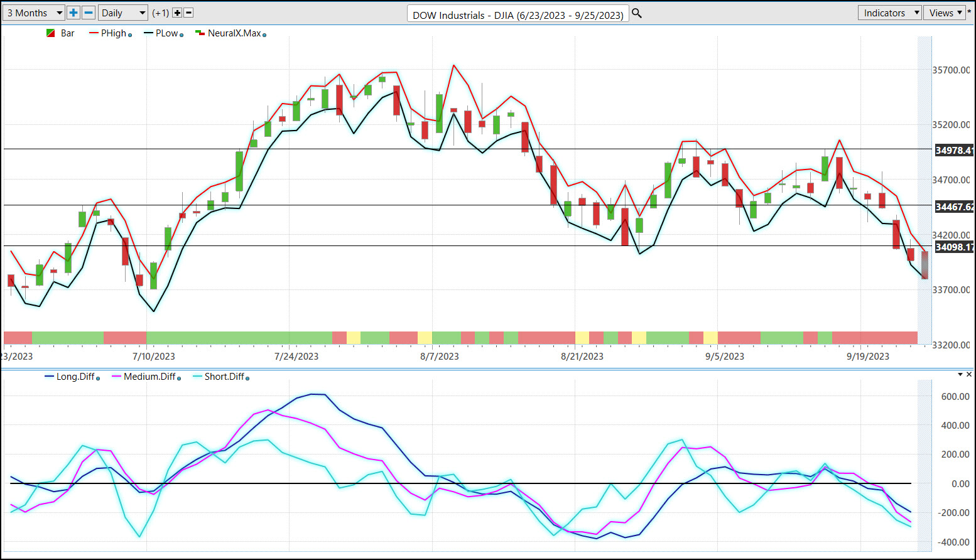976x560 pixels.
Task: Click the Short.Diff legend label
Action: pyautogui.click(x=224, y=377)
